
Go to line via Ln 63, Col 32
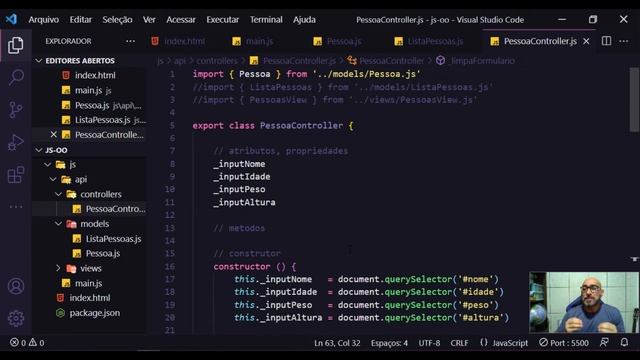[337, 343]
